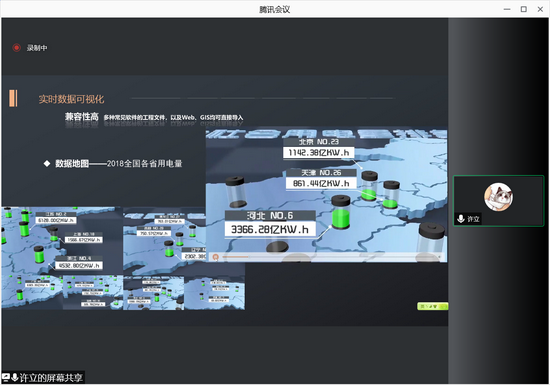Viewport: 550px width, 385px height.
Task: Click the screen-share icon beside 许立的屏幕共享
Action: [6, 377]
